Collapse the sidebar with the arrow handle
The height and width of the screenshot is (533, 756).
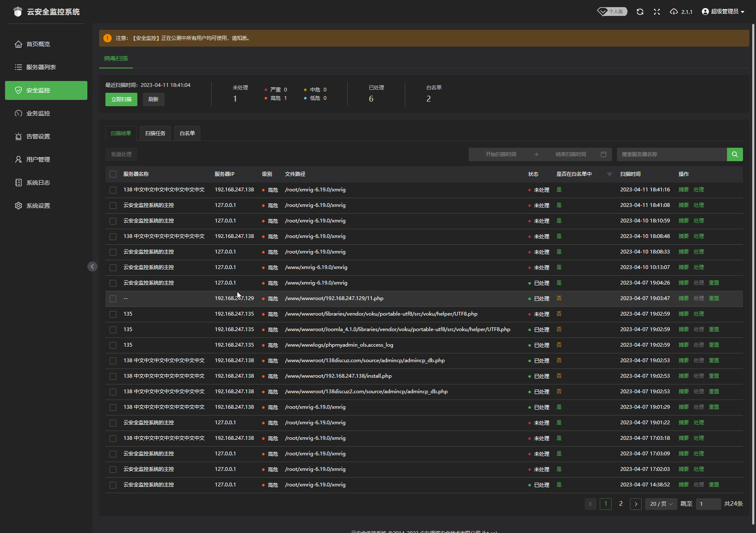[92, 266]
